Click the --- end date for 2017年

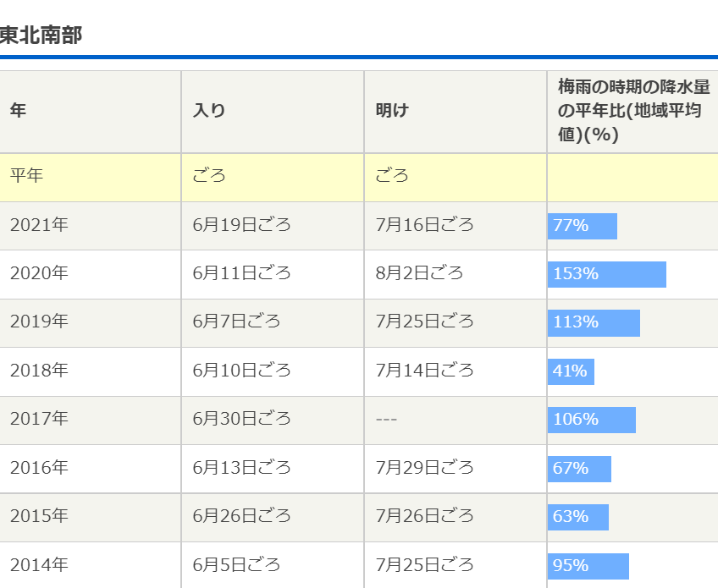386,419
